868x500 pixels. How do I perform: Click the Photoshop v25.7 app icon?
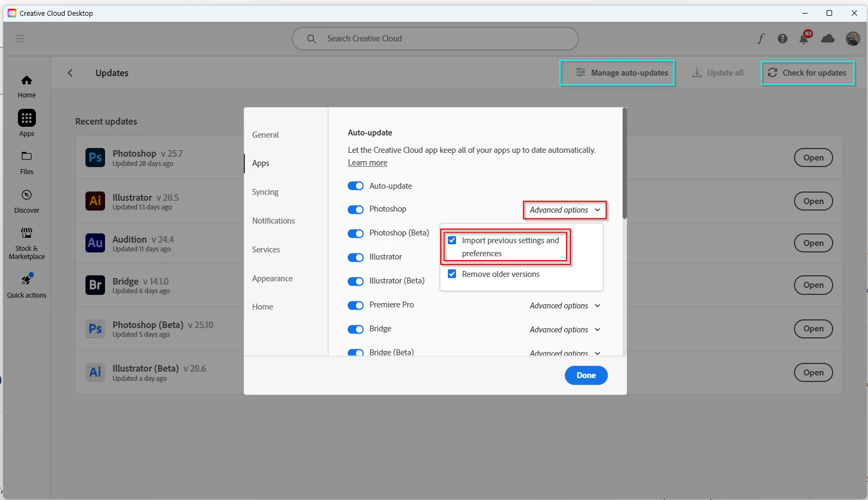tap(95, 158)
